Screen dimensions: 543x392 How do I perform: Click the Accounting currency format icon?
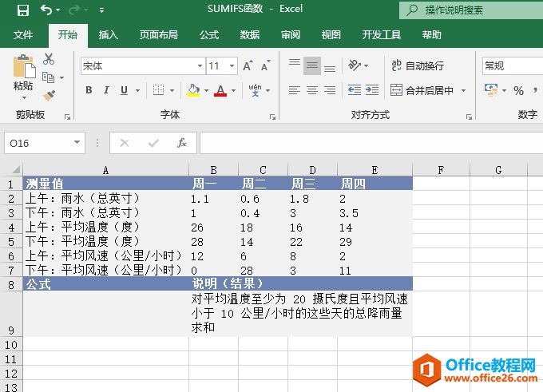pyautogui.click(x=491, y=90)
